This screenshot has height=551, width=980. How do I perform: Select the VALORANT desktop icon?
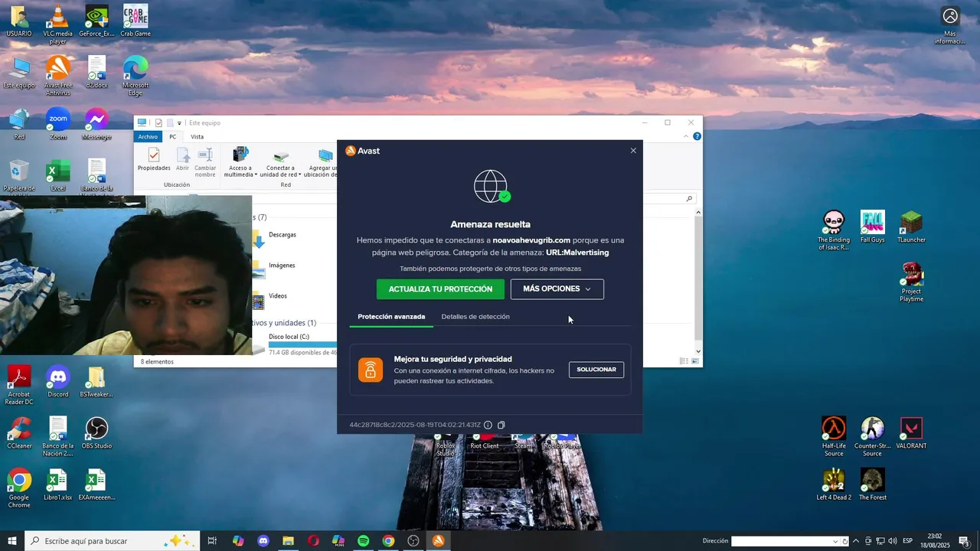click(x=911, y=433)
